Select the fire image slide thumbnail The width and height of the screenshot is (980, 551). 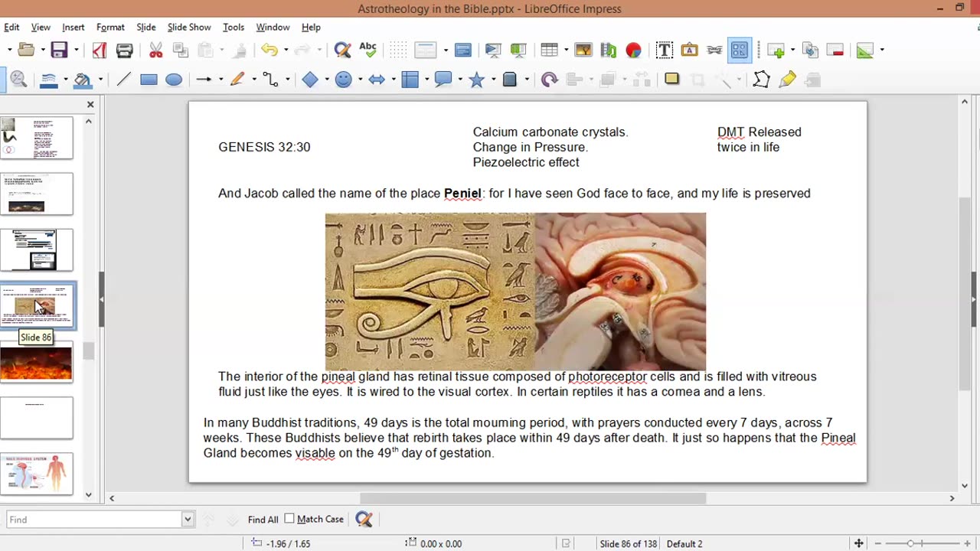[36, 362]
